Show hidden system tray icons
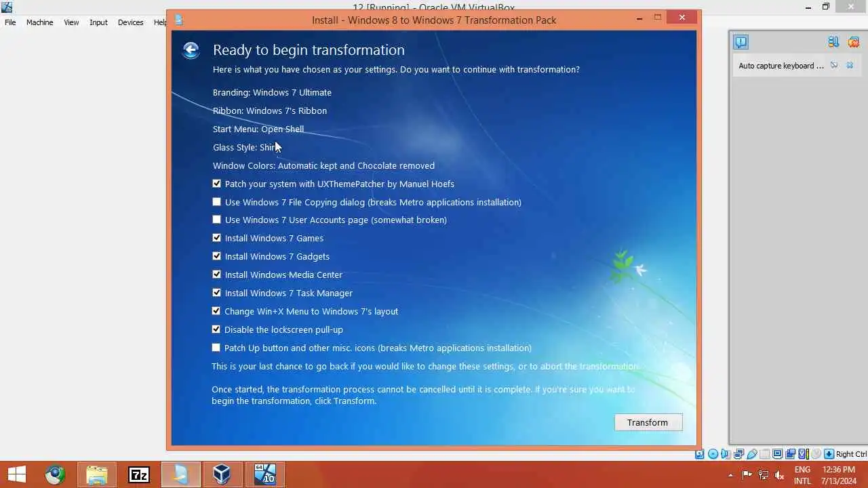Screen dimensions: 868x488 click(730, 475)
